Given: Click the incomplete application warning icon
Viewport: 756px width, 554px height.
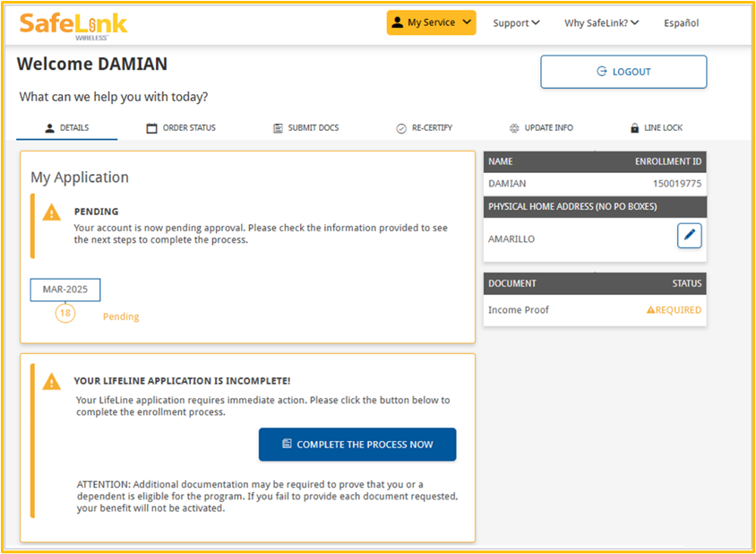Looking at the screenshot, I should tap(52, 381).
